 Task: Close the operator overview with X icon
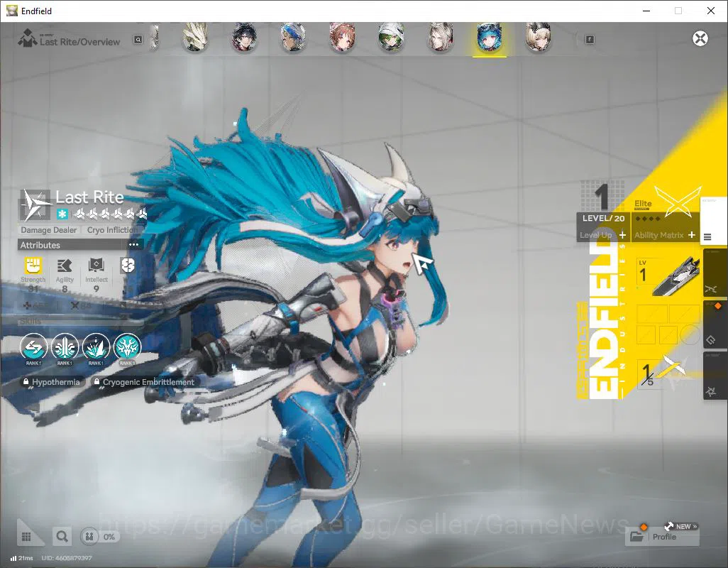click(x=700, y=38)
